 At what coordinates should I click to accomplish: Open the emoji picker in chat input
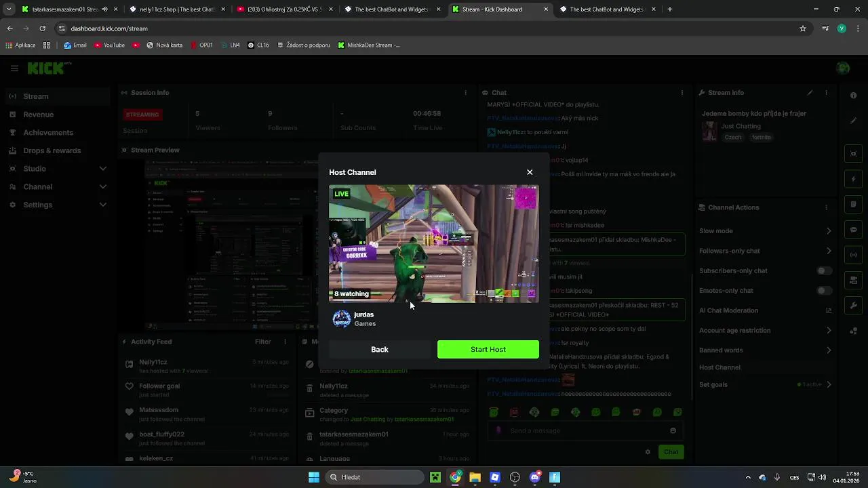(673, 430)
